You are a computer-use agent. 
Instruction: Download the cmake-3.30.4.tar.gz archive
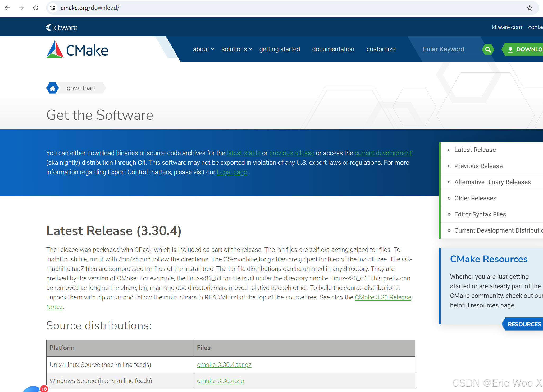pos(224,365)
